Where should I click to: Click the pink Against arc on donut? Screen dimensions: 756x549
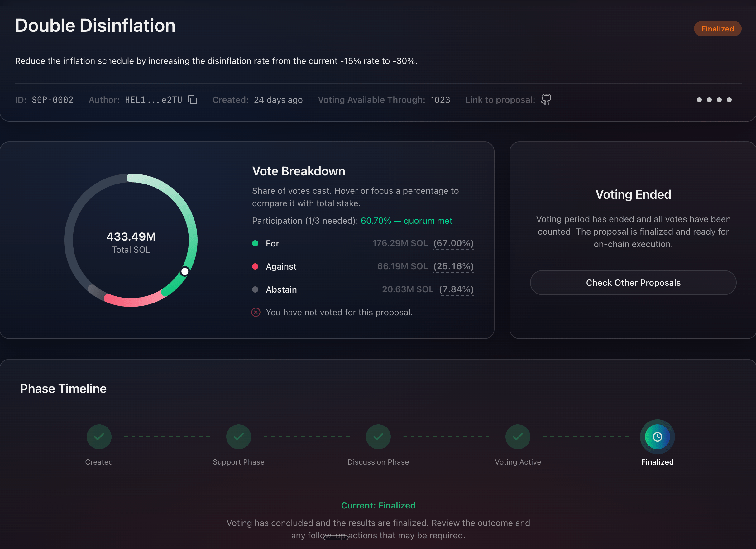(133, 301)
